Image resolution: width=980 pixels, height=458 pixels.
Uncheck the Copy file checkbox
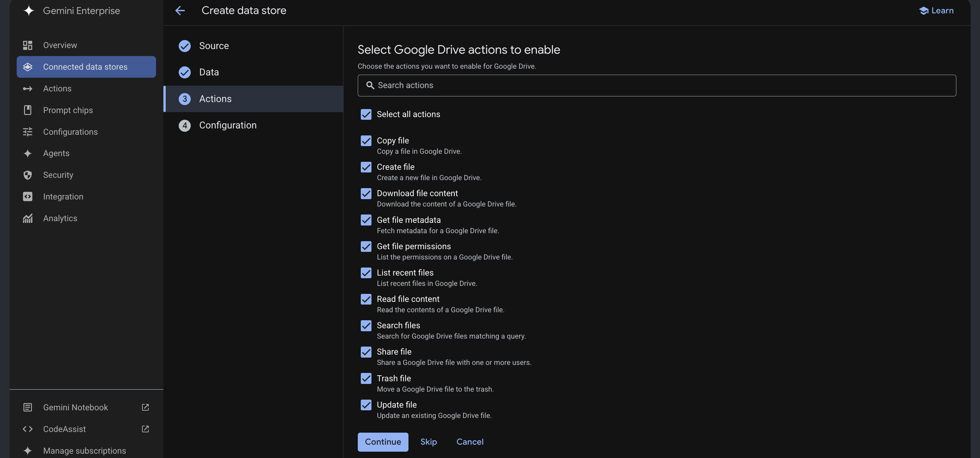(x=366, y=141)
